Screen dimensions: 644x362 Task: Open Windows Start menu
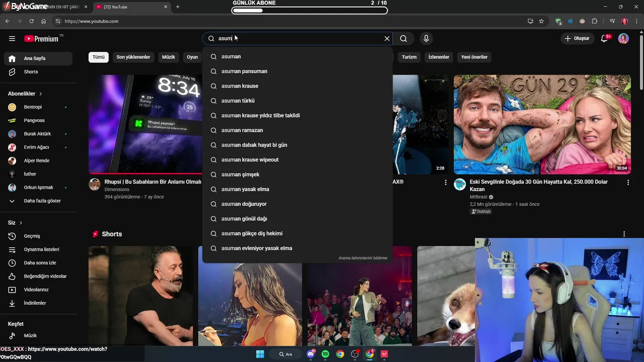click(x=260, y=354)
